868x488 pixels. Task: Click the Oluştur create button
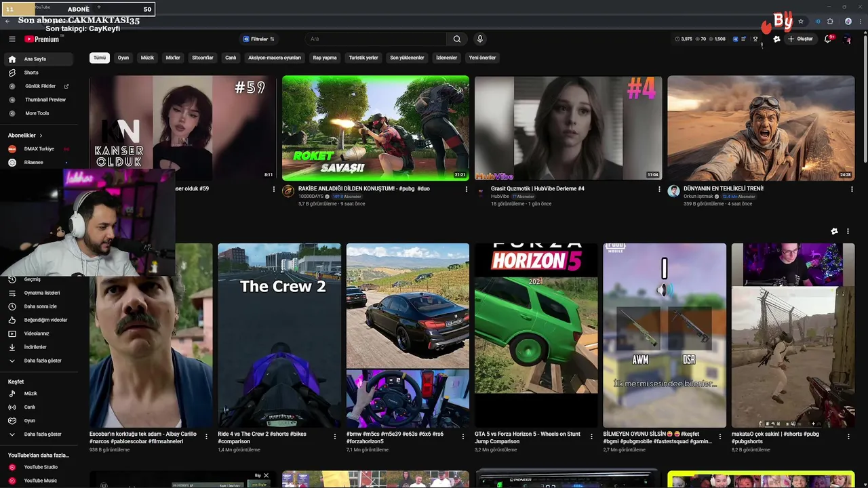click(x=800, y=39)
